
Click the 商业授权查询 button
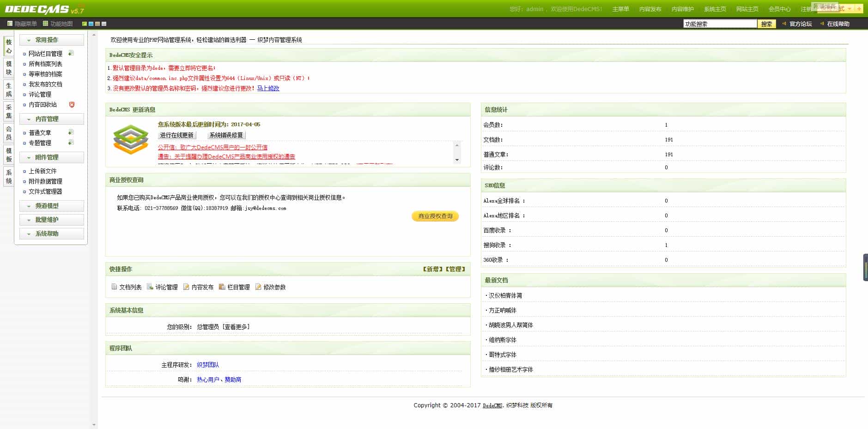[435, 216]
